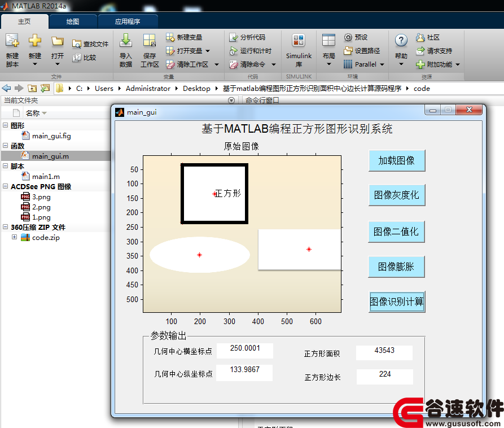504x428 pixels.
Task: Collapse the 图形 group in file browser
Action: click(6, 125)
